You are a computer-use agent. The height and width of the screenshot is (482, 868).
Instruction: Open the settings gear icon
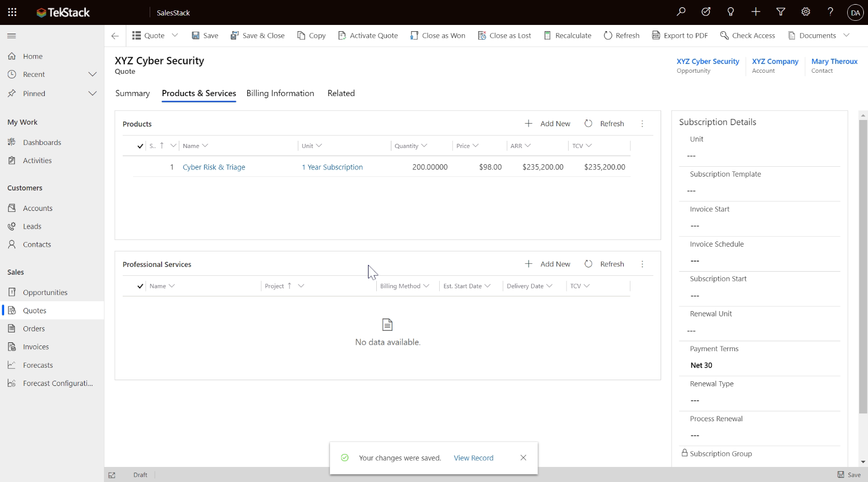tap(806, 12)
